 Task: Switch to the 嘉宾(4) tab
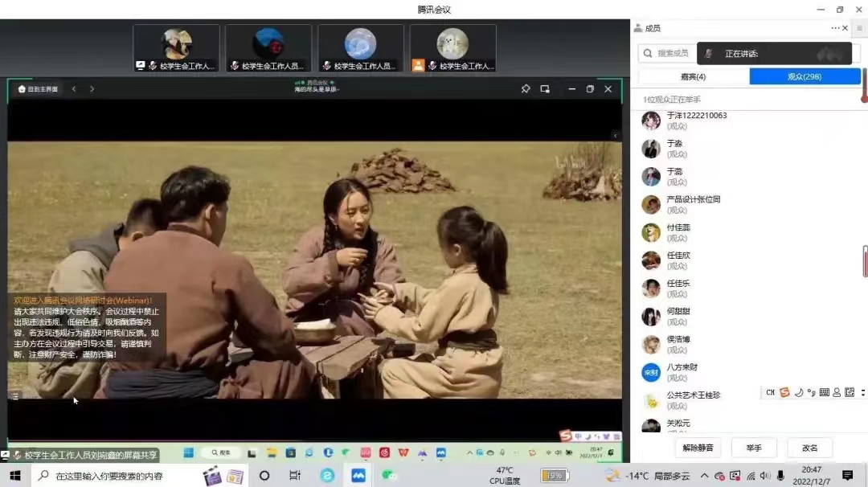693,77
